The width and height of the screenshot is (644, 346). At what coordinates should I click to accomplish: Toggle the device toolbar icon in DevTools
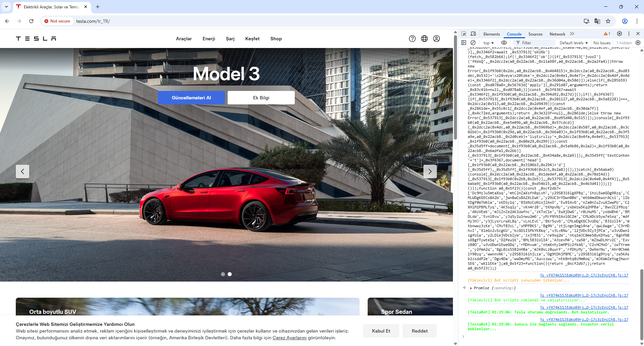click(x=473, y=34)
